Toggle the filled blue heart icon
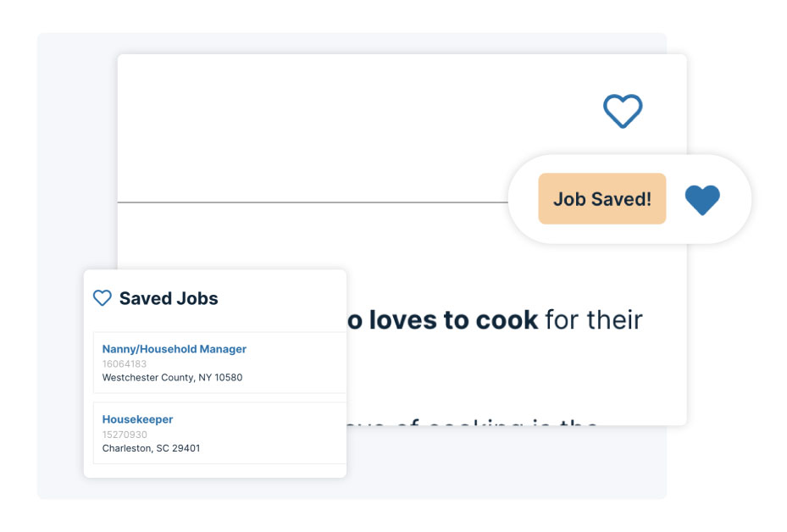Viewport: 787px width, 532px height. click(702, 200)
